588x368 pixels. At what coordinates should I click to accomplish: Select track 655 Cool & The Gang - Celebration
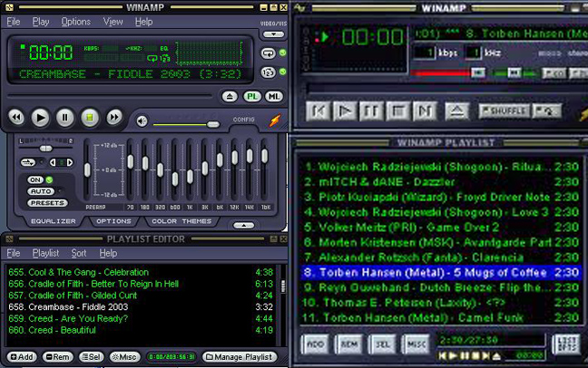141,272
